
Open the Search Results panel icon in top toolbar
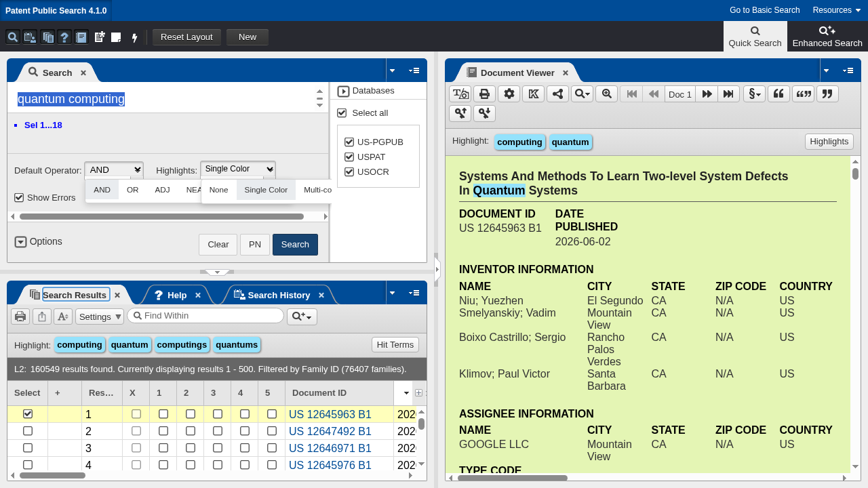(x=47, y=37)
